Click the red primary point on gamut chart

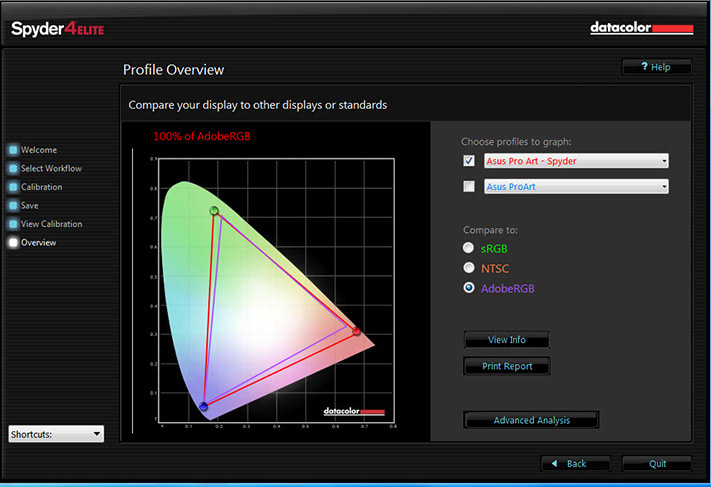356,331
